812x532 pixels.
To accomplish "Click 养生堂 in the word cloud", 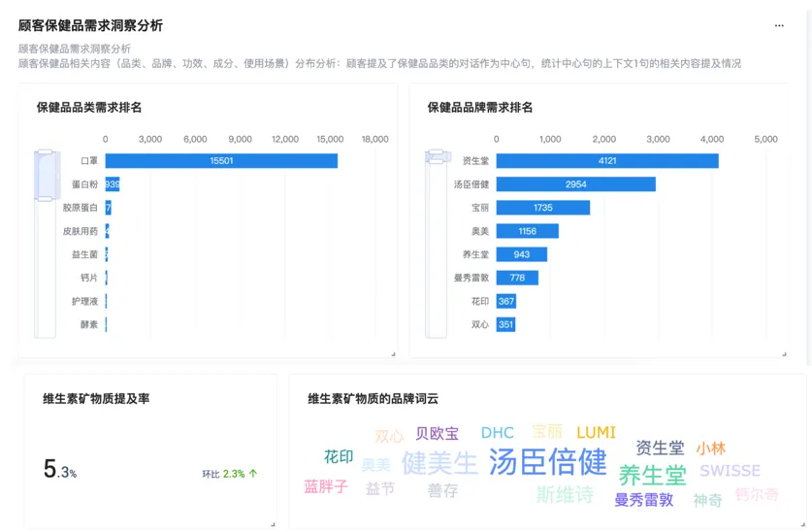I will point(652,475).
